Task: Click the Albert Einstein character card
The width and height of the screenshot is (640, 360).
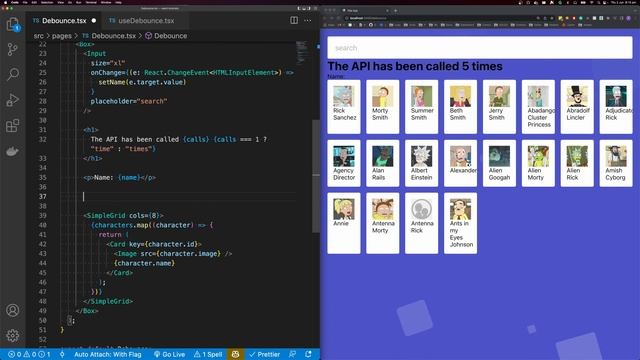Action: tap(421, 163)
